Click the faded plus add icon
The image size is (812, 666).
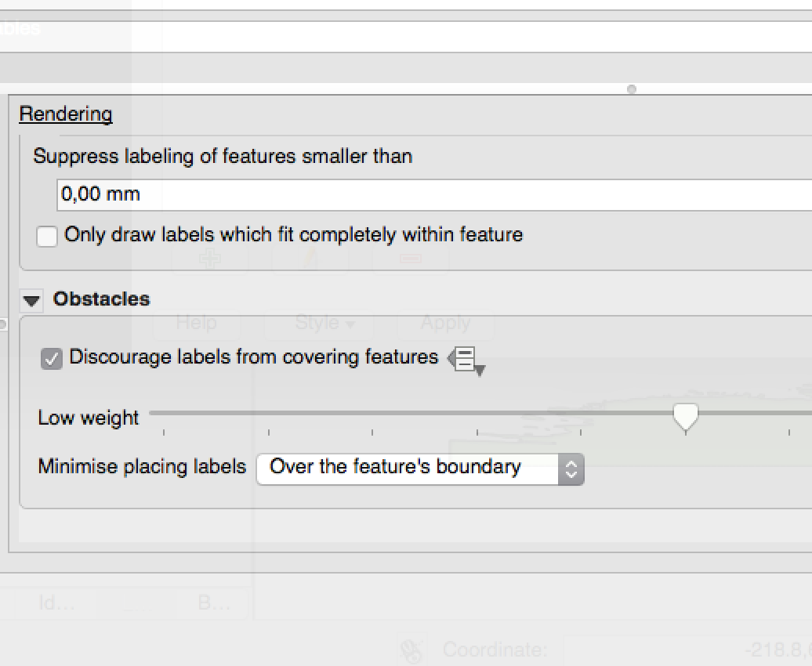pos(209,258)
